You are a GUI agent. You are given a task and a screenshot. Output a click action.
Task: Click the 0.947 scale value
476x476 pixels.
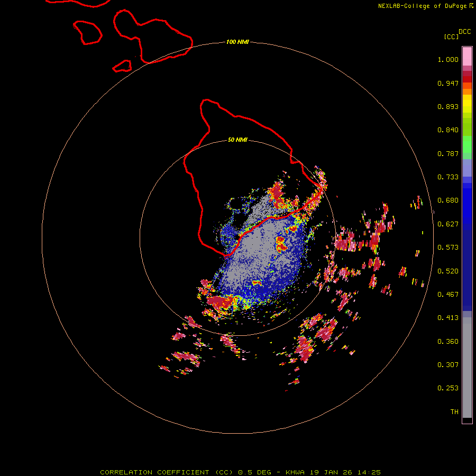pos(448,83)
